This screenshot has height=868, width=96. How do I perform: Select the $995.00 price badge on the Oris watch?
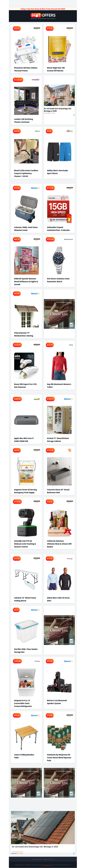point(50,239)
